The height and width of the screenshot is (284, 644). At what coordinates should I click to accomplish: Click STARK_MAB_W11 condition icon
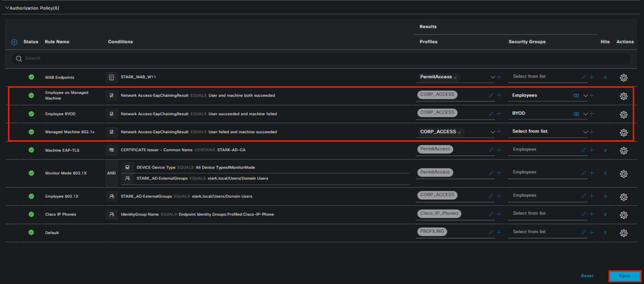[x=111, y=77]
